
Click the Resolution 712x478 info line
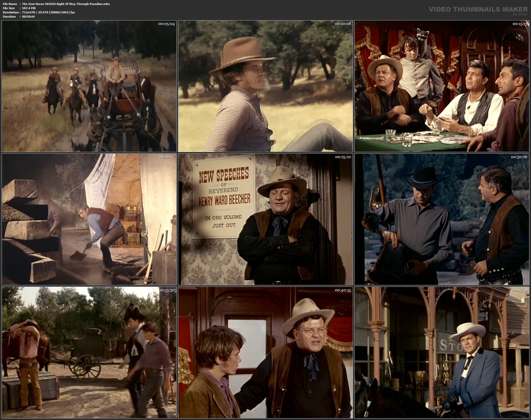(39, 12)
